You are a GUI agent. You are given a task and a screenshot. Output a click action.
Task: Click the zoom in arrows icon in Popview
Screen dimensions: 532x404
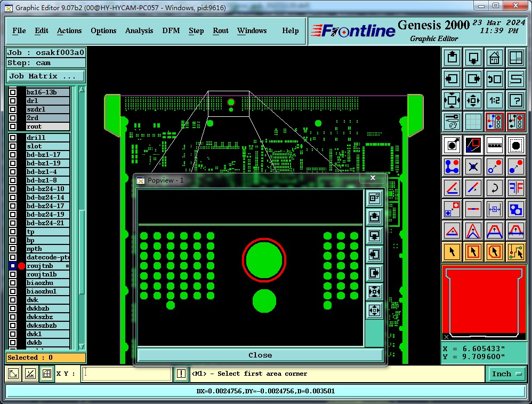375,291
